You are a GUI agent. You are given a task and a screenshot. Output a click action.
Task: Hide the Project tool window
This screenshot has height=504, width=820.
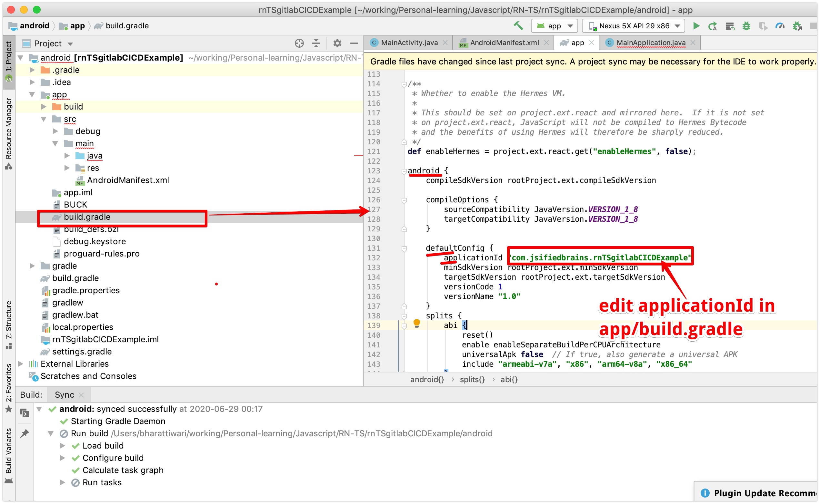(x=354, y=43)
